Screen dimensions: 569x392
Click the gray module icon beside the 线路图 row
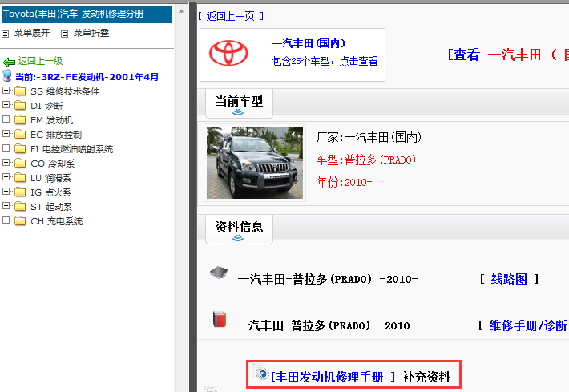(219, 273)
